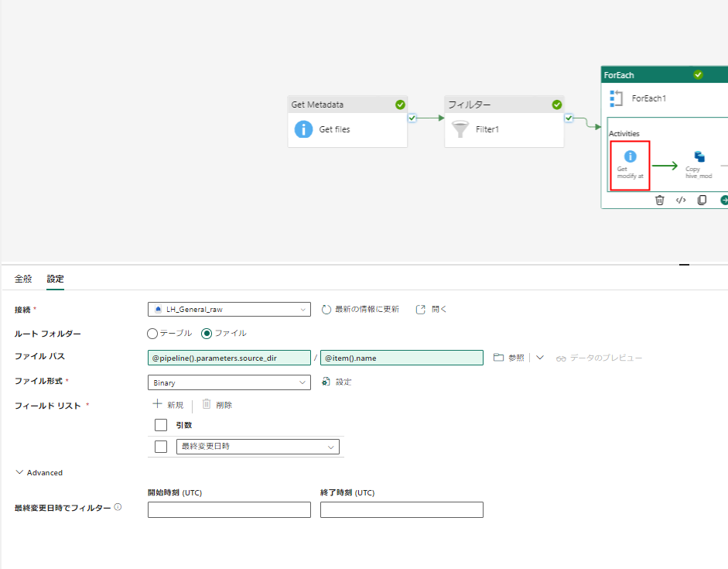728x569 pixels.
Task: Open file format 設定 settings
Action: [x=337, y=382]
